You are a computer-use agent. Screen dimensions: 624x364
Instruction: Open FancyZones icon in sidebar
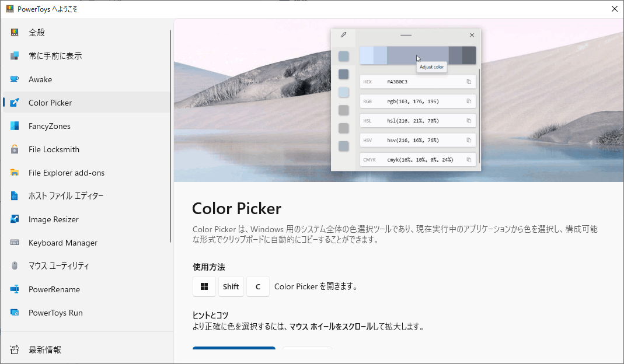pos(15,126)
